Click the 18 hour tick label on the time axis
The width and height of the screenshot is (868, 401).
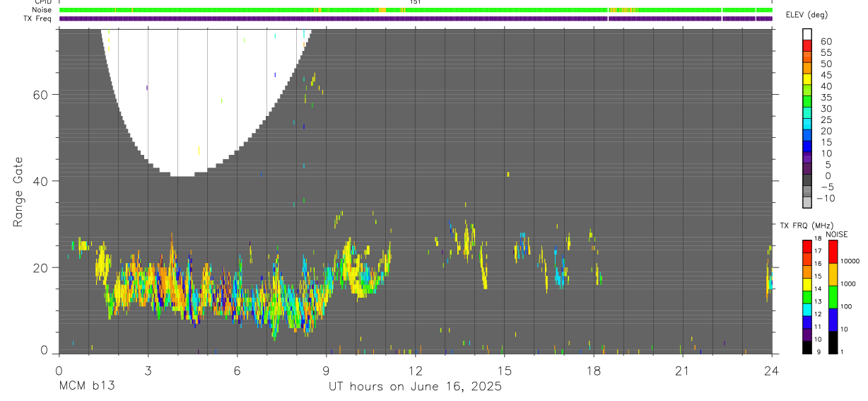click(593, 371)
